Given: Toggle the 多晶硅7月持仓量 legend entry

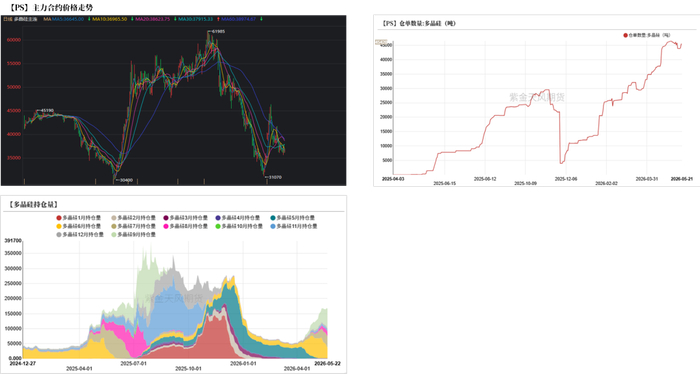Looking at the screenshot, I should (x=133, y=226).
